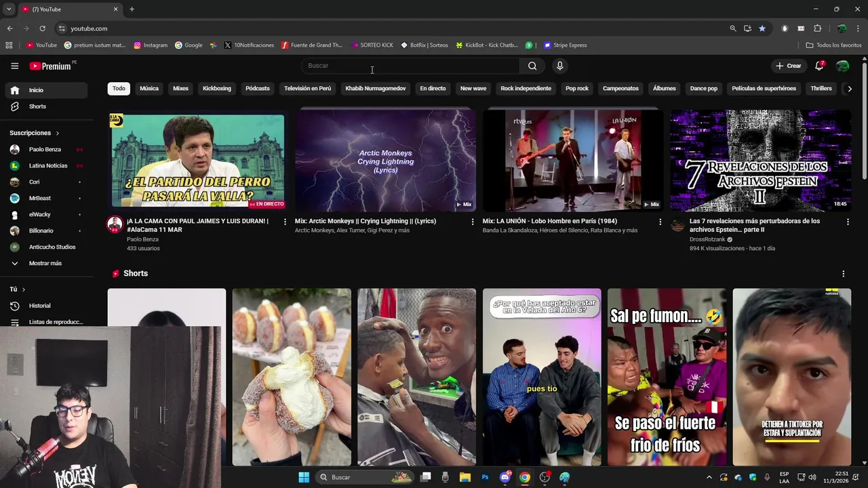Open options menu for Arctic Monkeys mix
This screenshot has height=488, width=868.
point(473,222)
